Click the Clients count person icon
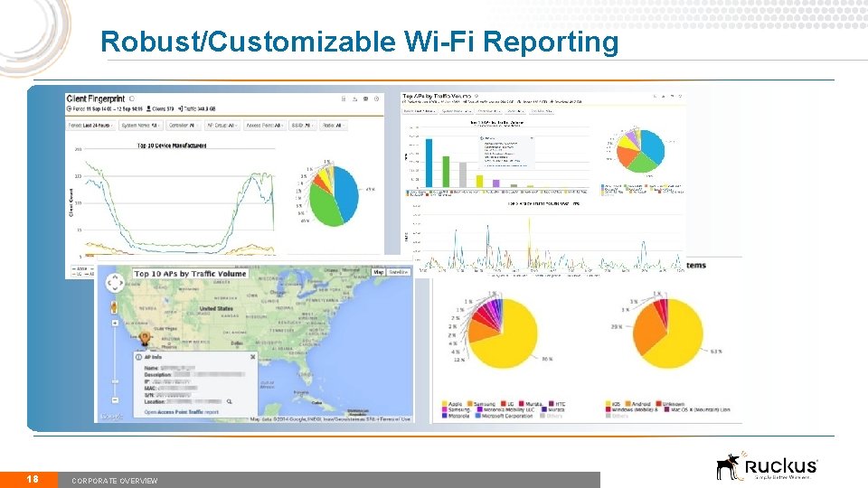Image resolution: width=868 pixels, height=488 pixels. coord(148,109)
